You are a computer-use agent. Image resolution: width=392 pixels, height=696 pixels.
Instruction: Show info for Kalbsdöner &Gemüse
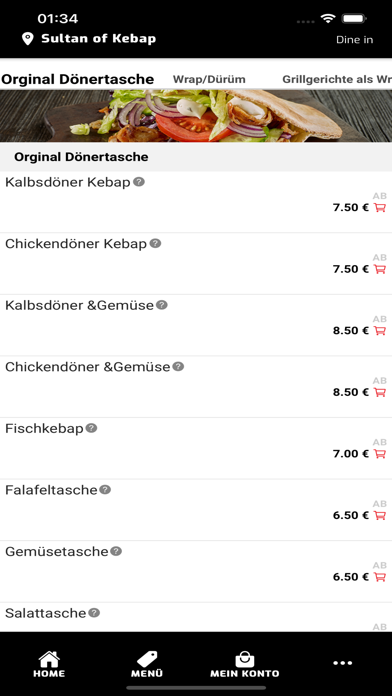[162, 305]
